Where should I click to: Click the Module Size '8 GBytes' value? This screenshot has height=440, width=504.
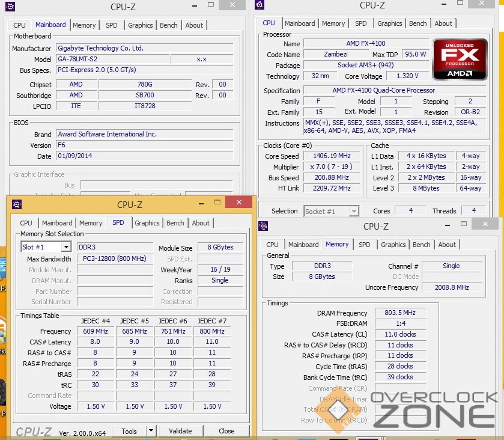pos(220,247)
